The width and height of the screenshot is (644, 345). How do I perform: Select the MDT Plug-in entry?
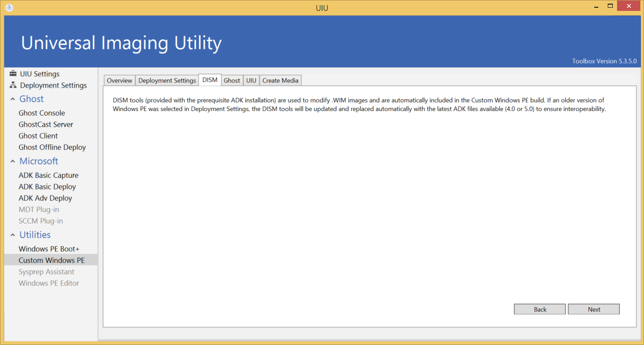(39, 210)
